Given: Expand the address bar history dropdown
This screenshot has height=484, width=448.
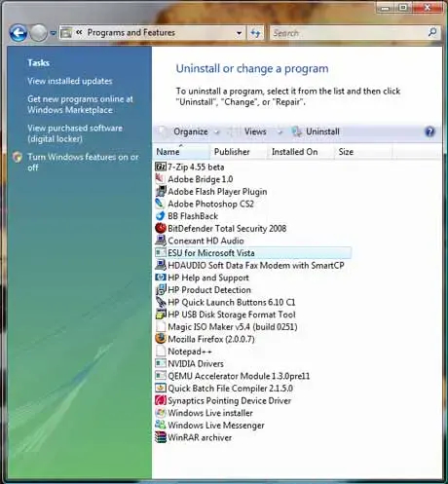Looking at the screenshot, I should click(239, 33).
